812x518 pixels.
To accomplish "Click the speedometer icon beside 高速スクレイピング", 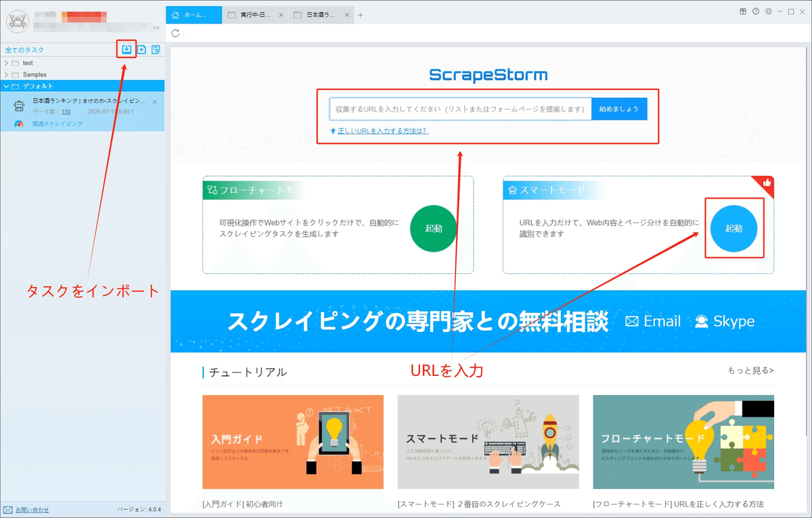I will pos(19,124).
